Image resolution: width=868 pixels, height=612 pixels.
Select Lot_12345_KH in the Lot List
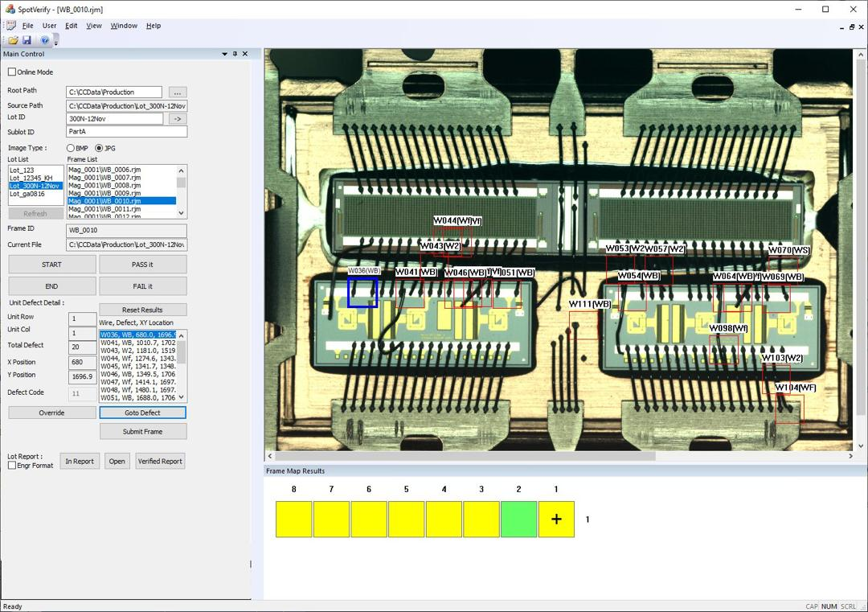35,178
